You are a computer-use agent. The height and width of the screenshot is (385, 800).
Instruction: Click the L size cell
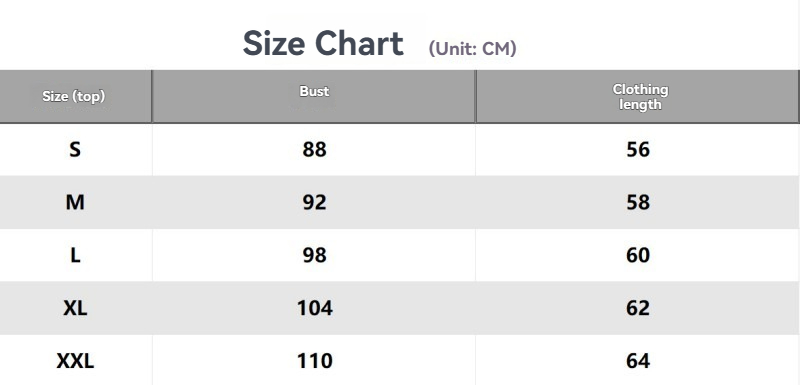[x=75, y=255]
